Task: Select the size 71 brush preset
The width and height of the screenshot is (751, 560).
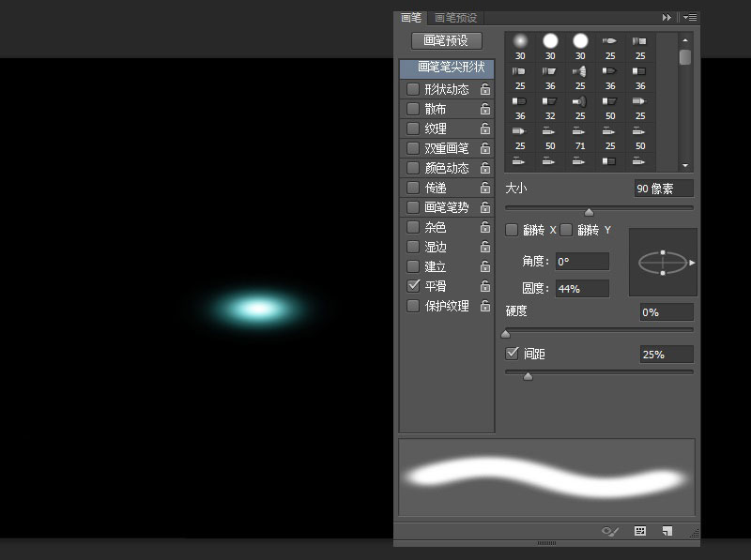Action: pyautogui.click(x=580, y=138)
